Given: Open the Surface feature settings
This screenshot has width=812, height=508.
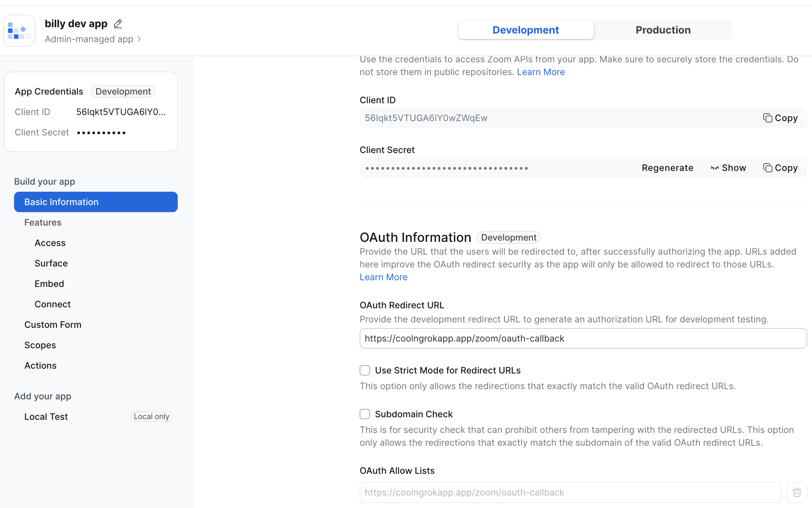Looking at the screenshot, I should click(51, 263).
